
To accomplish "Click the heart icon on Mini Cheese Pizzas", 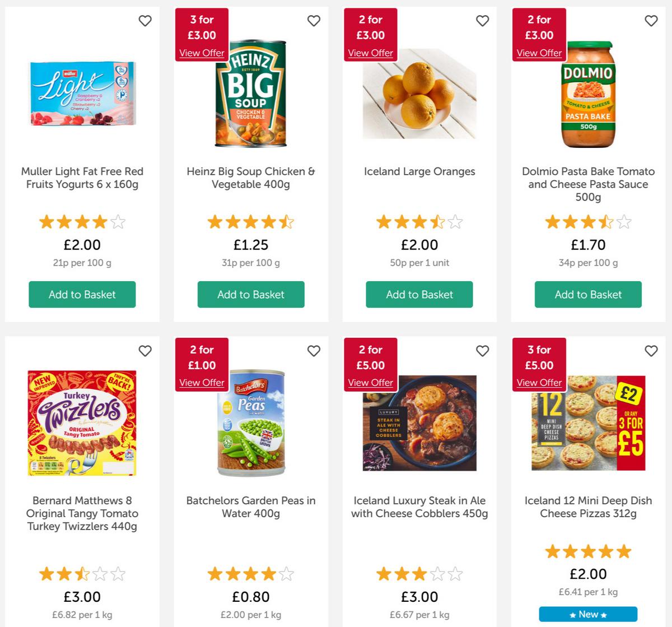I will pos(651,351).
